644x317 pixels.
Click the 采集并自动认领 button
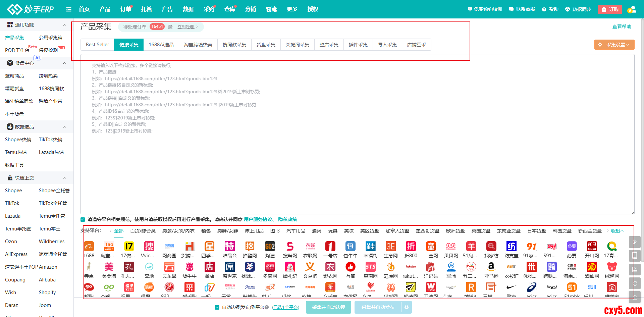pos(328,307)
